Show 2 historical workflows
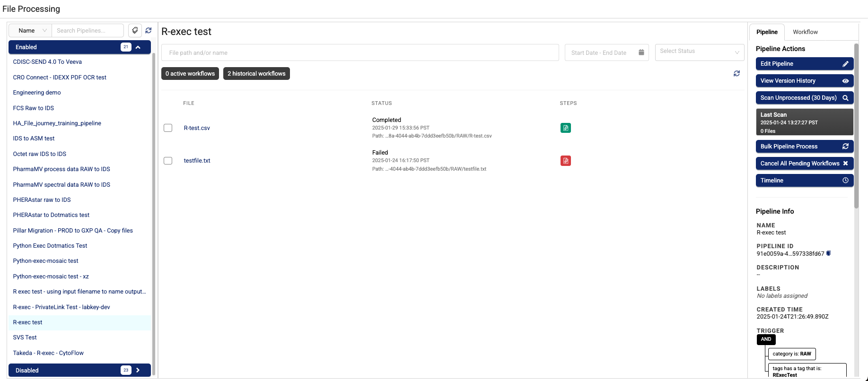This screenshot has width=868, height=381. pos(256,74)
